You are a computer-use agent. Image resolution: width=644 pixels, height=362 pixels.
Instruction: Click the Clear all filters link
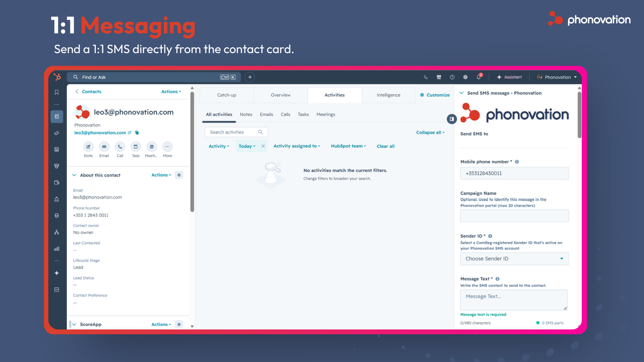[x=386, y=146]
